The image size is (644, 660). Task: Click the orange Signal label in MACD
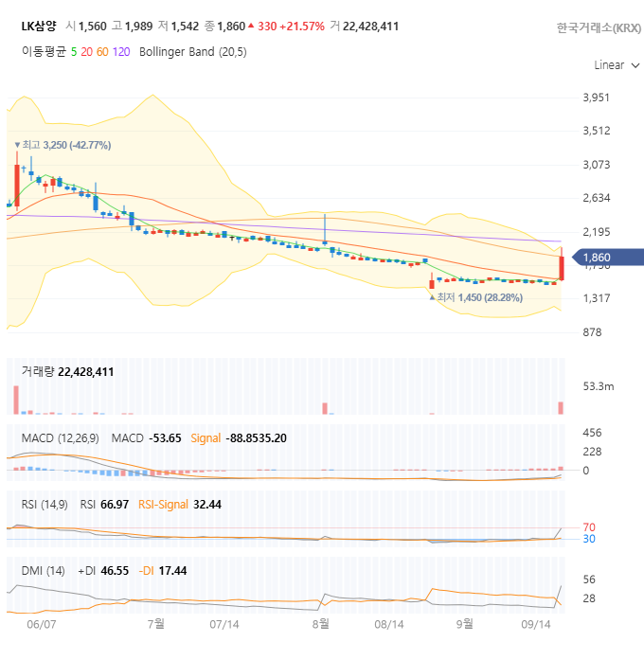206,438
